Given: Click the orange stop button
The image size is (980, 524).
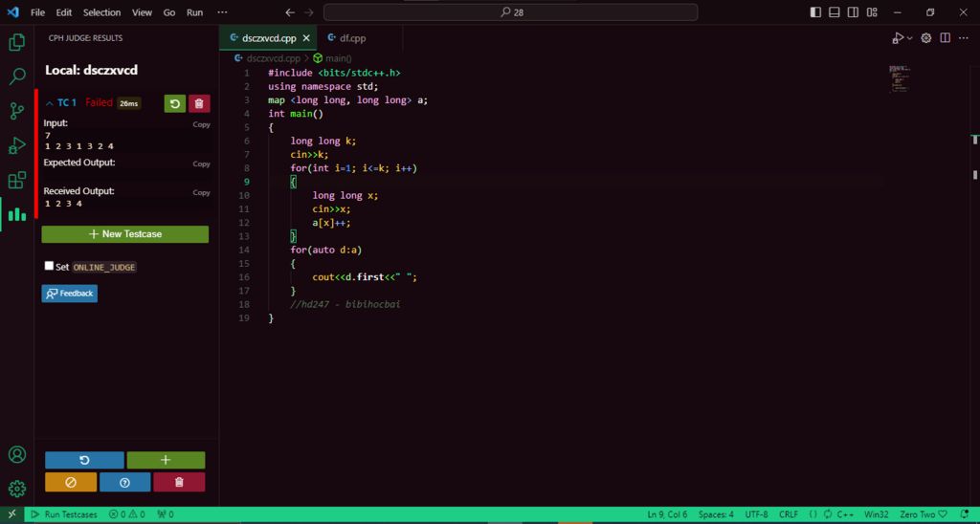Looking at the screenshot, I should [71, 482].
